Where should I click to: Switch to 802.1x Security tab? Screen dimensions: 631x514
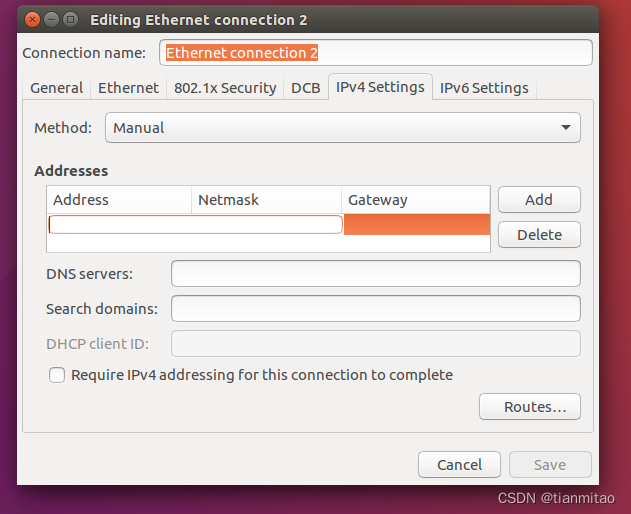click(x=225, y=88)
